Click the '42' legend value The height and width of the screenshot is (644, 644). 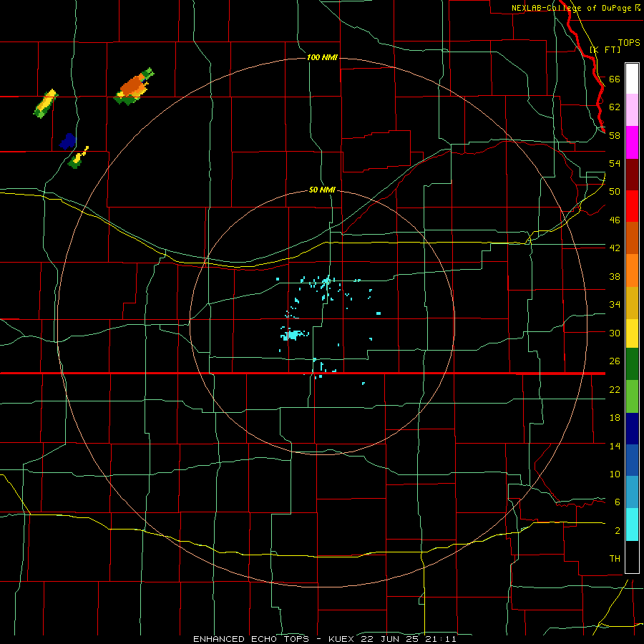point(615,248)
